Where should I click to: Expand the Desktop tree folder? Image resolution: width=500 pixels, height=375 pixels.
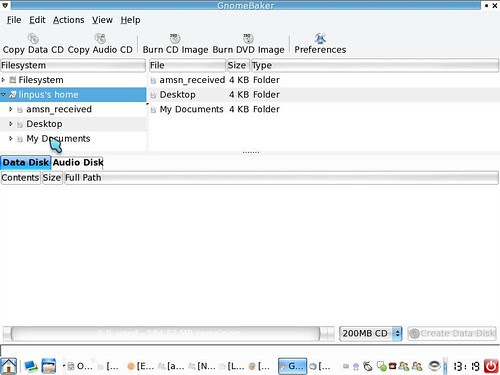point(11,124)
